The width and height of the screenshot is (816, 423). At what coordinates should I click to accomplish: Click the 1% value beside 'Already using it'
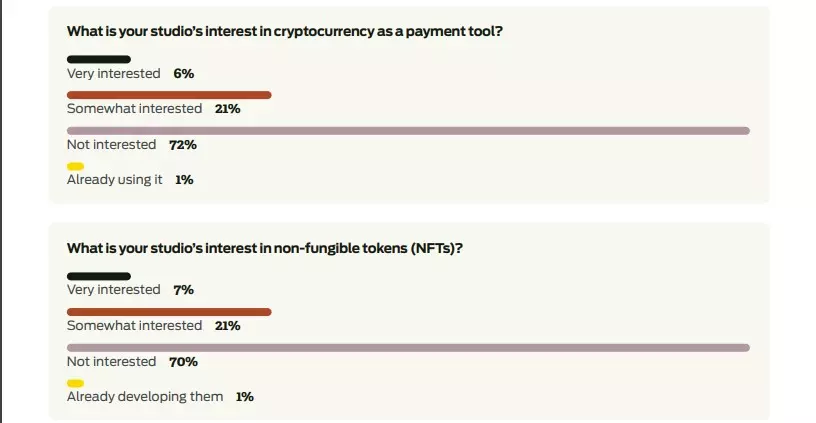[x=184, y=180]
